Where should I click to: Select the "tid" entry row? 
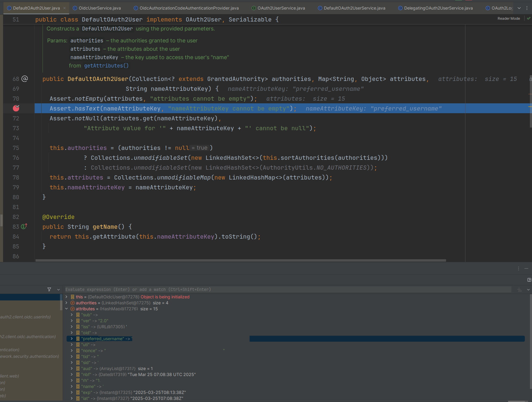(296, 357)
